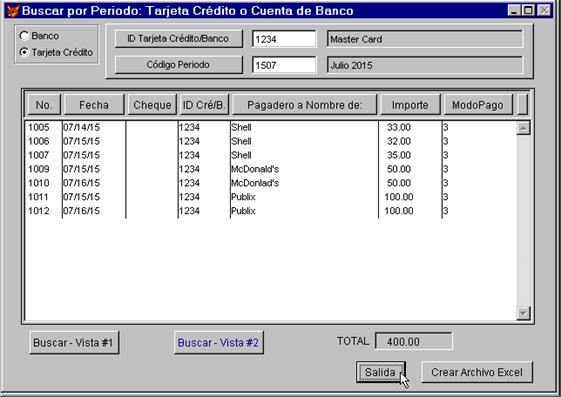This screenshot has width=561, height=397.
Task: Click the ID Tarjeta Crédito/Banco button
Action: pyautogui.click(x=179, y=39)
